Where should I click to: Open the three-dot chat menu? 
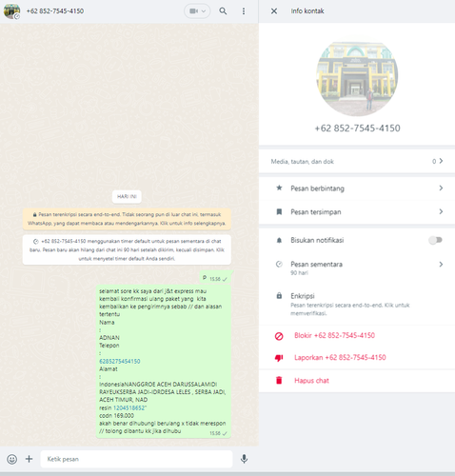tap(244, 11)
